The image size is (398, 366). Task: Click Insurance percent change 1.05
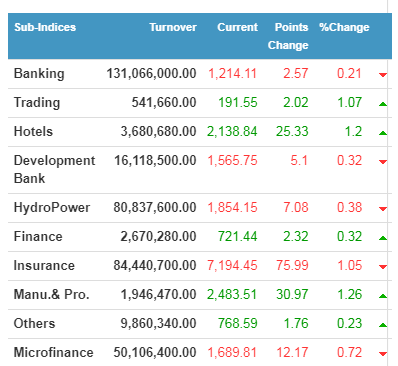pyautogui.click(x=350, y=266)
